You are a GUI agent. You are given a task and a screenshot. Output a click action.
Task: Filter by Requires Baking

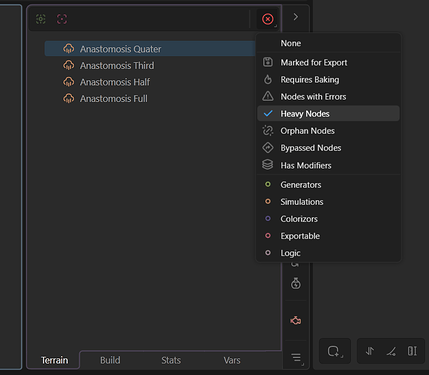(328, 80)
